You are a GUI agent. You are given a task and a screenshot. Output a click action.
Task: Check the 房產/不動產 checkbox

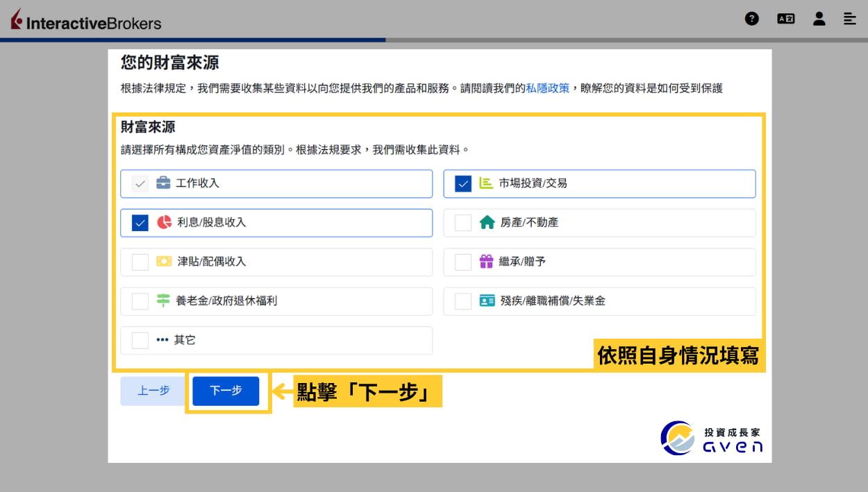pos(463,223)
